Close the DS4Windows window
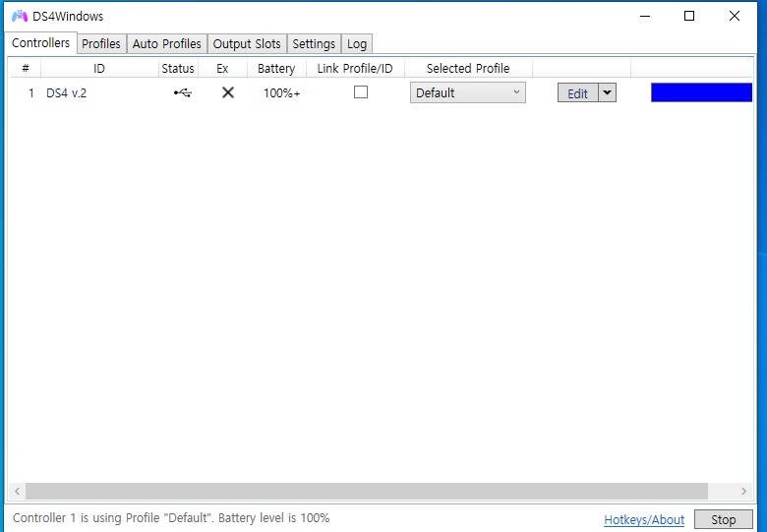This screenshot has height=532, width=767. 735,16
